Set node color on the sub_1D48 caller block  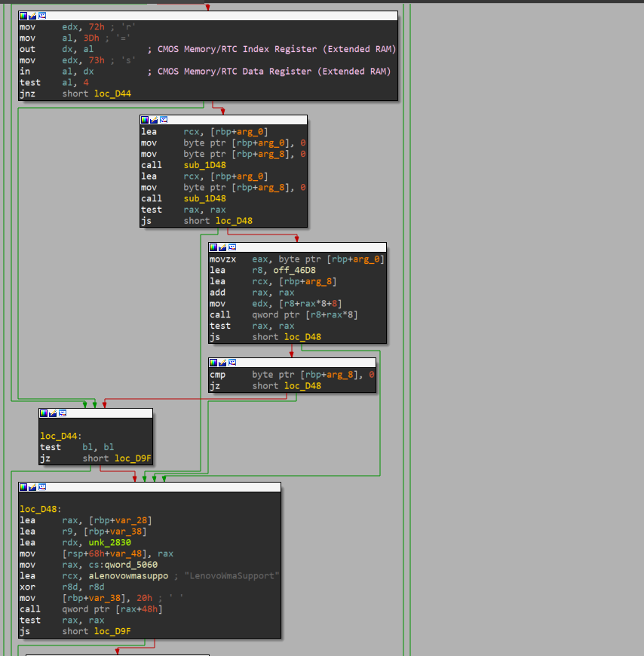[145, 120]
